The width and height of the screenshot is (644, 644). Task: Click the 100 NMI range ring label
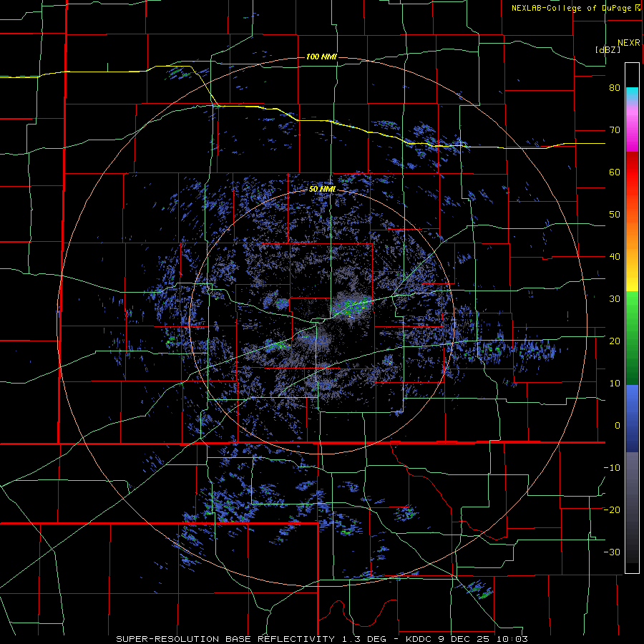click(x=321, y=57)
